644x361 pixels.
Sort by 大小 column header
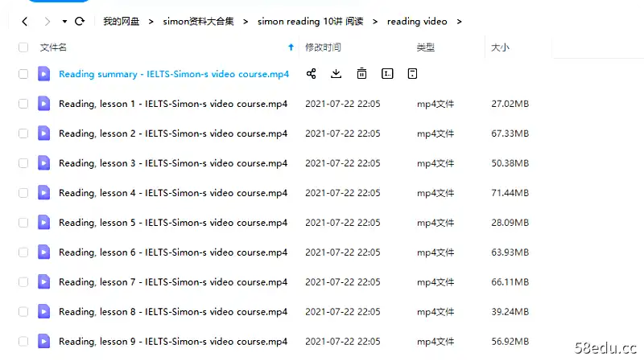pyautogui.click(x=500, y=47)
